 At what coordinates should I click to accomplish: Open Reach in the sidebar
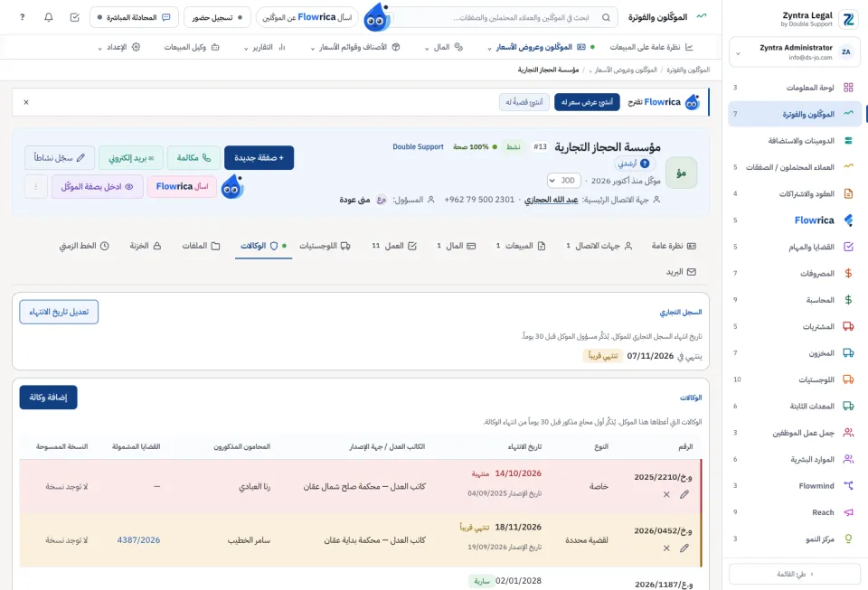tap(795, 512)
